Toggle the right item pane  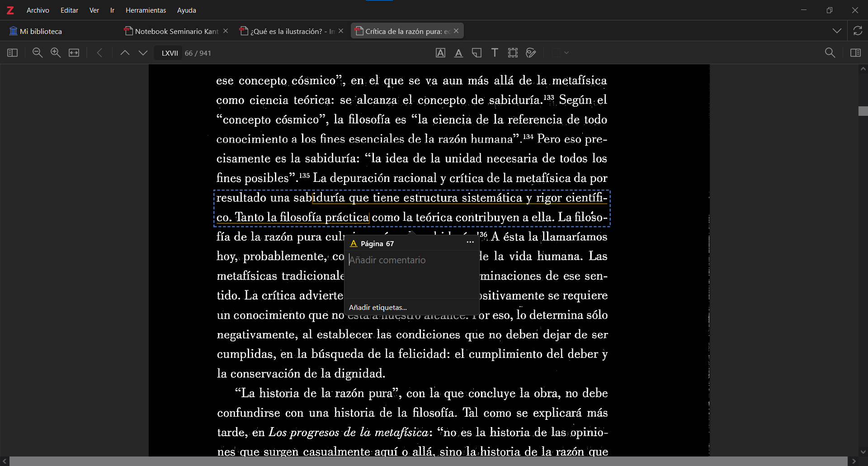pos(855,53)
